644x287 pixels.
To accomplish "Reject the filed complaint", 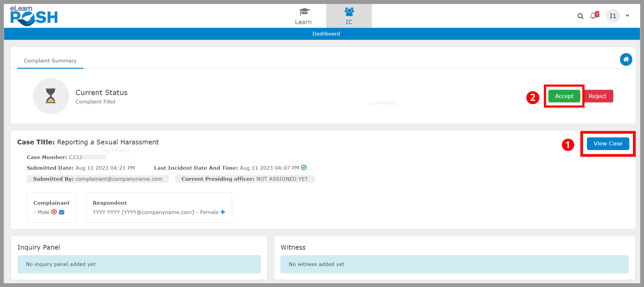I will (x=597, y=96).
